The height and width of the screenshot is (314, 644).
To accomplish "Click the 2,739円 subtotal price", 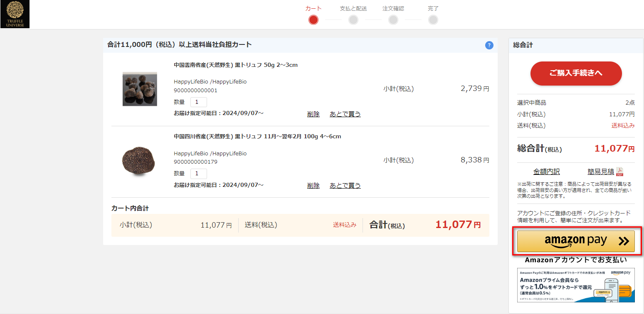I will [475, 88].
